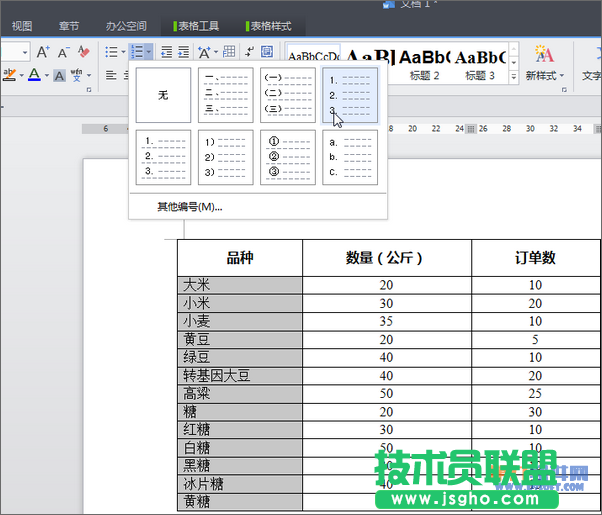Click the numbered list icon

coord(137,51)
